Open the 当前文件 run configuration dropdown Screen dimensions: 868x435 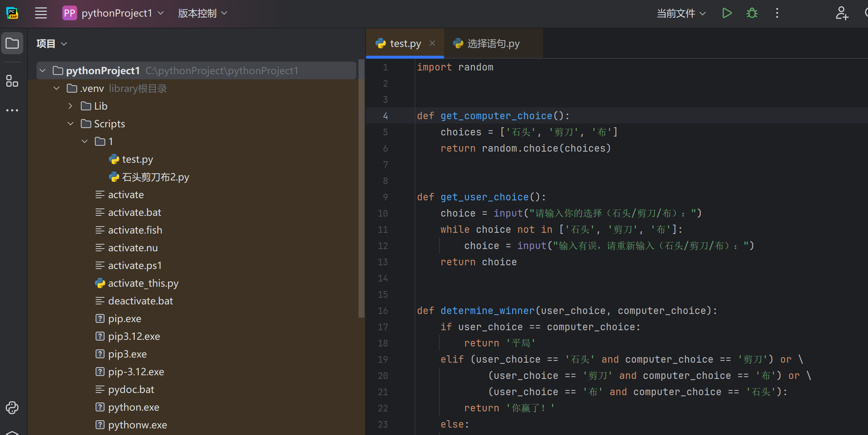tap(681, 13)
